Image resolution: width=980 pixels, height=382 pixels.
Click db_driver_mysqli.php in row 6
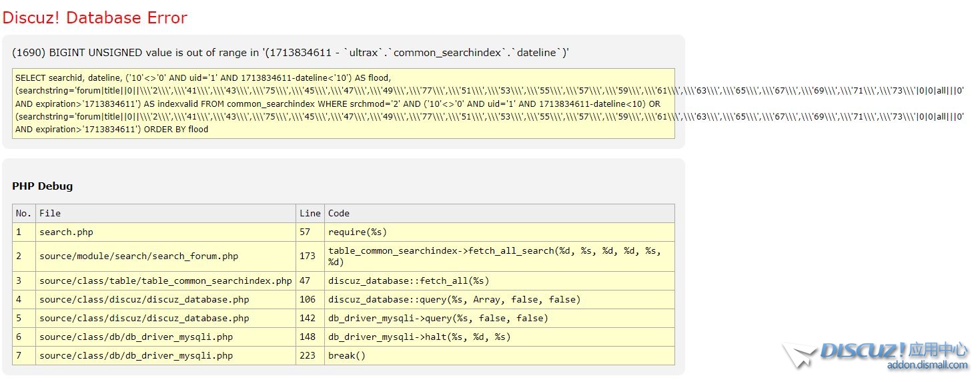click(136, 337)
